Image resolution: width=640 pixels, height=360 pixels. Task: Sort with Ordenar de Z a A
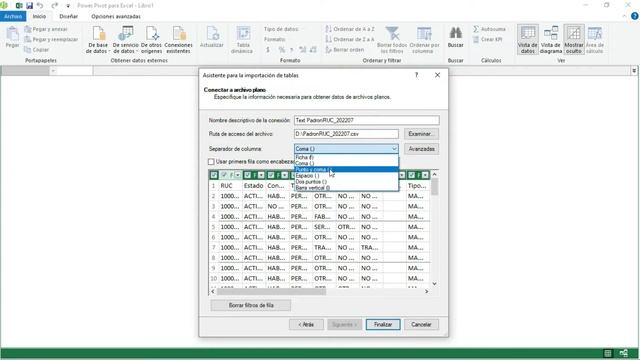pyautogui.click(x=350, y=40)
